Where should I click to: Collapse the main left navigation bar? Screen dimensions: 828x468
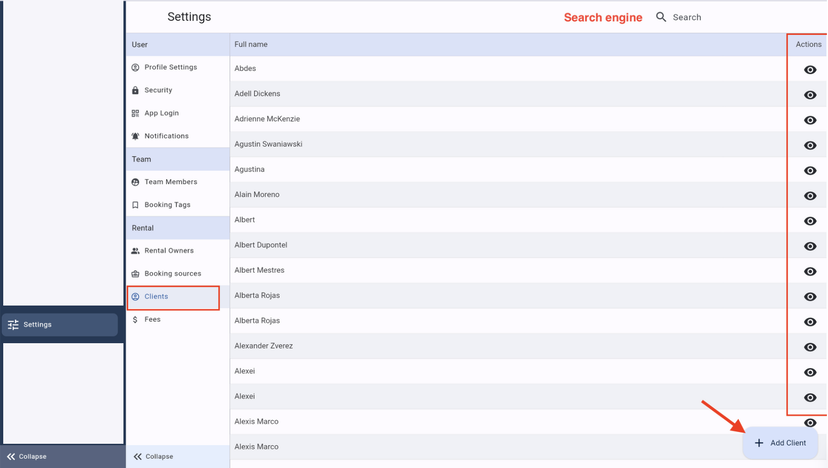[x=26, y=456]
